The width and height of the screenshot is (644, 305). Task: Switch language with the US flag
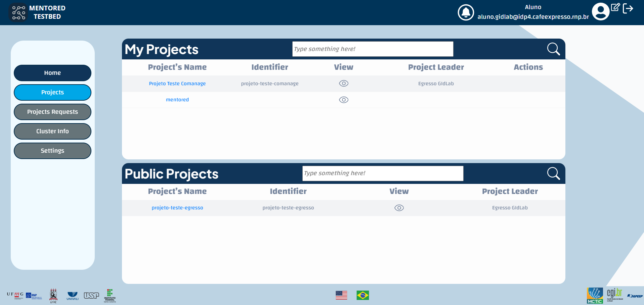(342, 296)
